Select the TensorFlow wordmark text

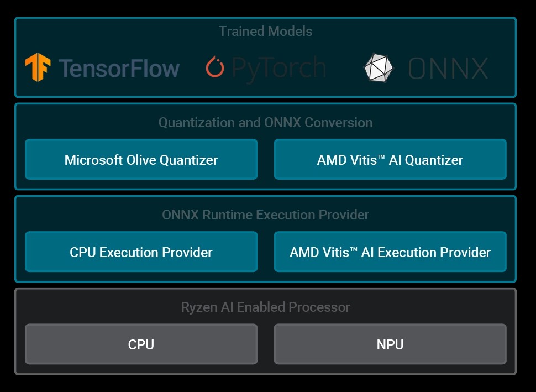[x=119, y=68]
